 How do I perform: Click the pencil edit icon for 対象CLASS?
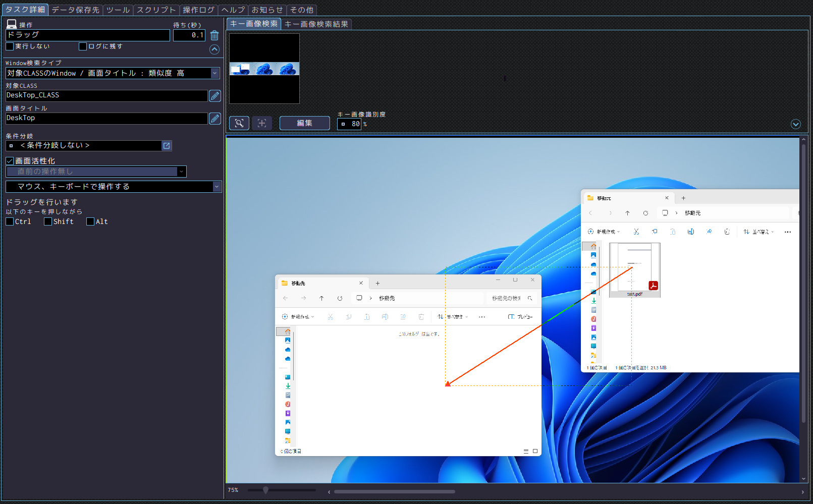click(214, 96)
